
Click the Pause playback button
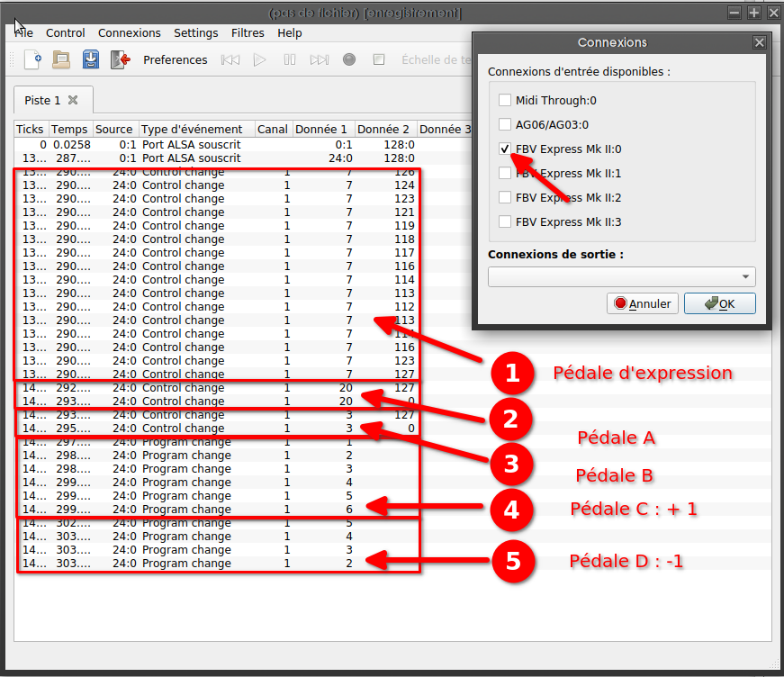(x=290, y=60)
